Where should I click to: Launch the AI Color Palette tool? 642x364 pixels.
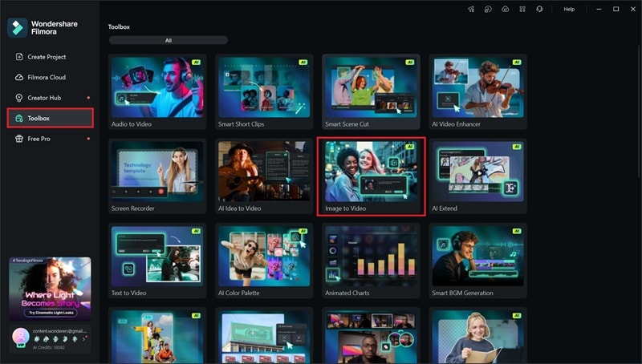pyautogui.click(x=264, y=261)
